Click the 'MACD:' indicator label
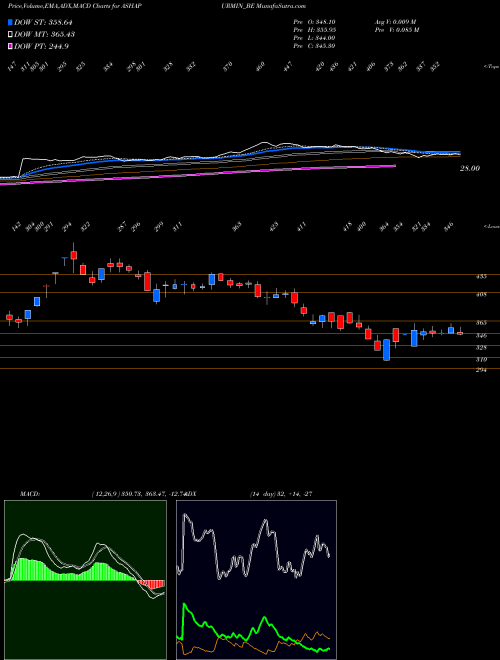Viewport: 500px width, 660px height. pyautogui.click(x=30, y=494)
